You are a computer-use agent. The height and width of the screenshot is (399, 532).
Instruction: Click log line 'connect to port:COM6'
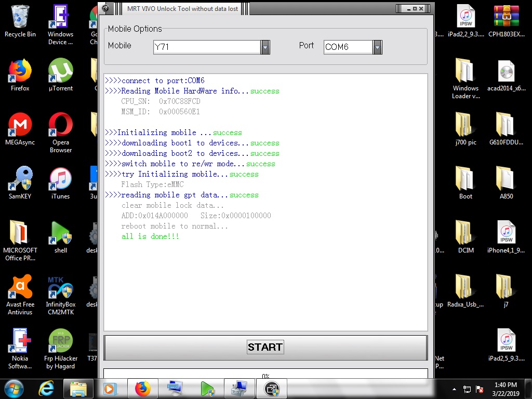[155, 81]
